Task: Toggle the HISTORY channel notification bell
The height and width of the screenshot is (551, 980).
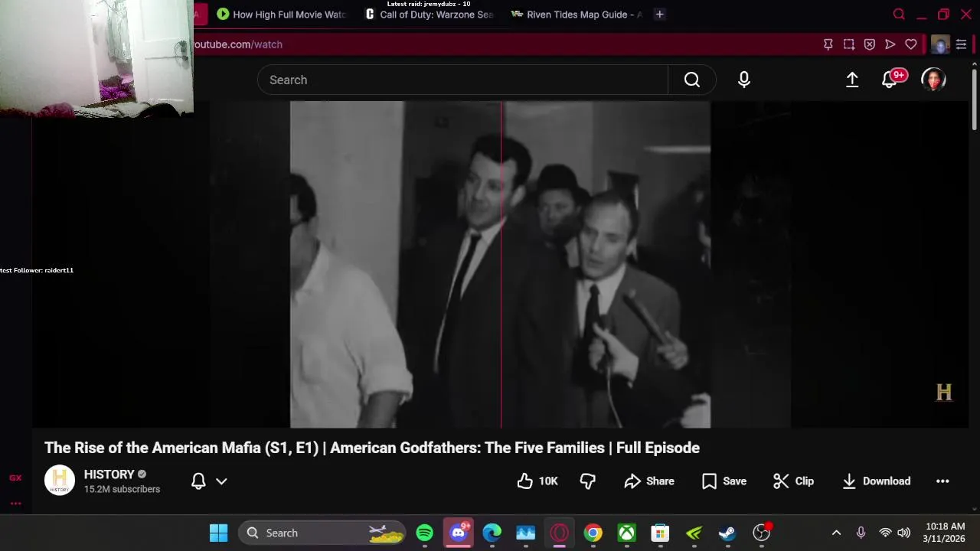Action: tap(198, 481)
